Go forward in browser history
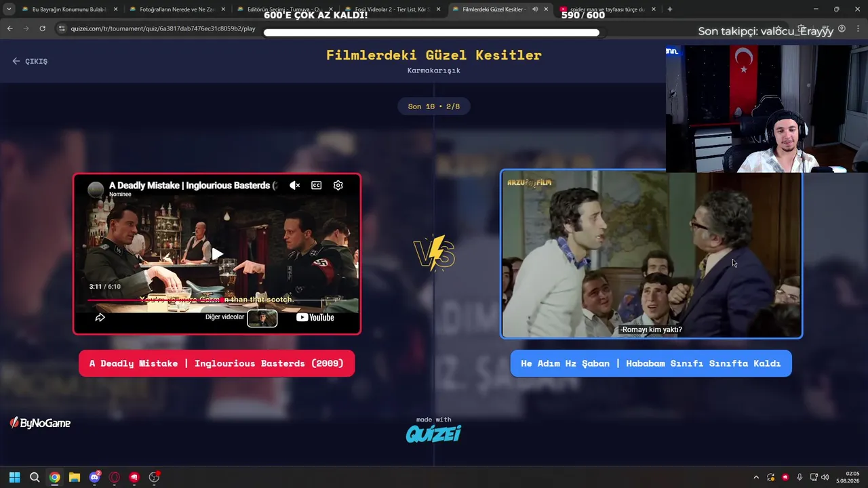The width and height of the screenshot is (868, 488). click(26, 28)
